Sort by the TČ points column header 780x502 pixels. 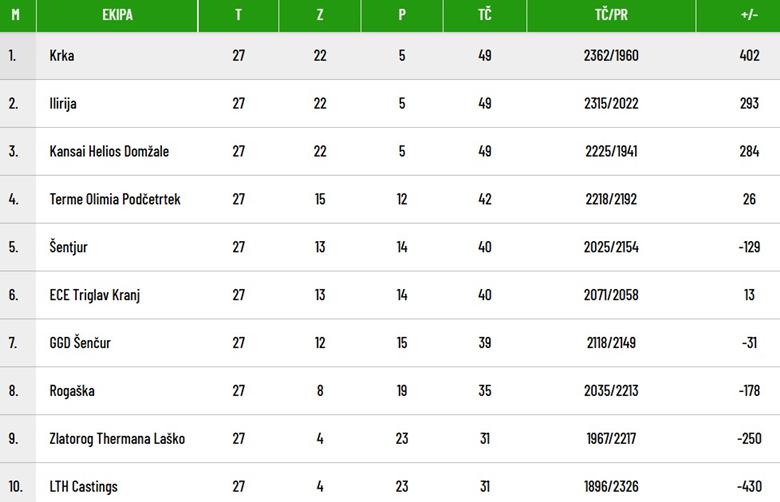485,15
